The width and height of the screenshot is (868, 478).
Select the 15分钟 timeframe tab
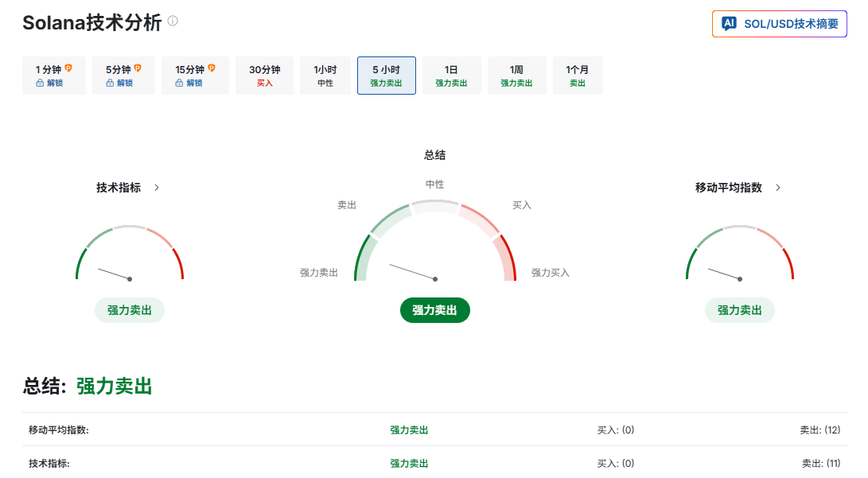(x=195, y=76)
